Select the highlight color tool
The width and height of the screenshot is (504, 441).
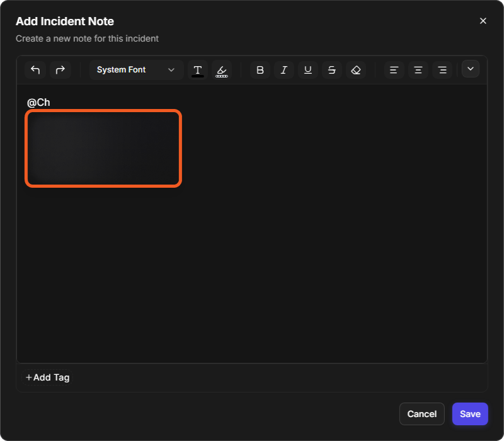click(222, 70)
